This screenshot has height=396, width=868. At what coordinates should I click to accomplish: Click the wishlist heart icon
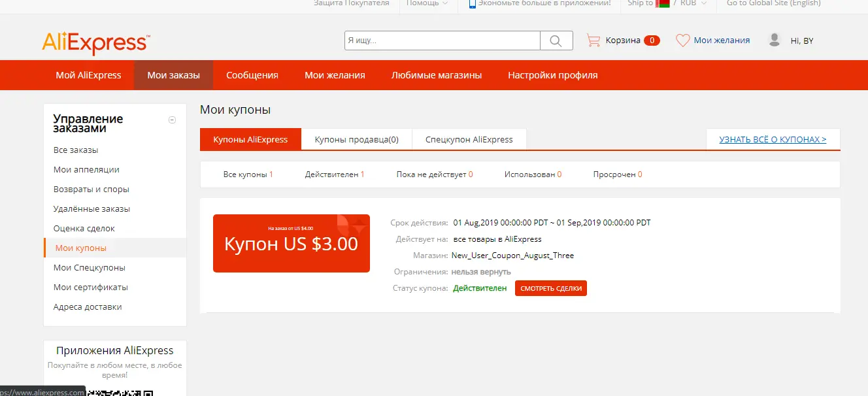[x=683, y=41]
